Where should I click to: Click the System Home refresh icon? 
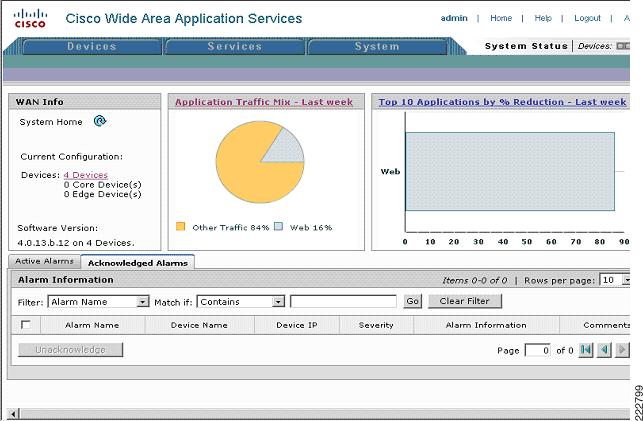[x=100, y=121]
